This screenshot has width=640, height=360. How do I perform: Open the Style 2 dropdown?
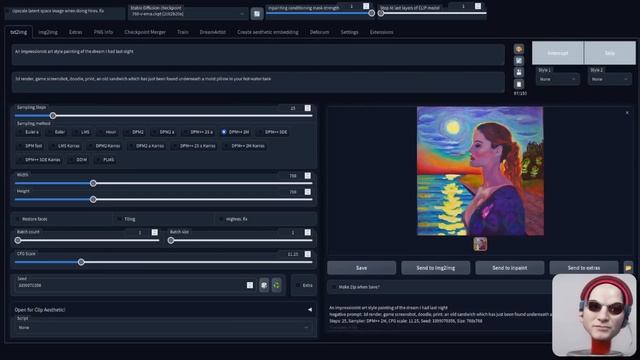(x=609, y=79)
